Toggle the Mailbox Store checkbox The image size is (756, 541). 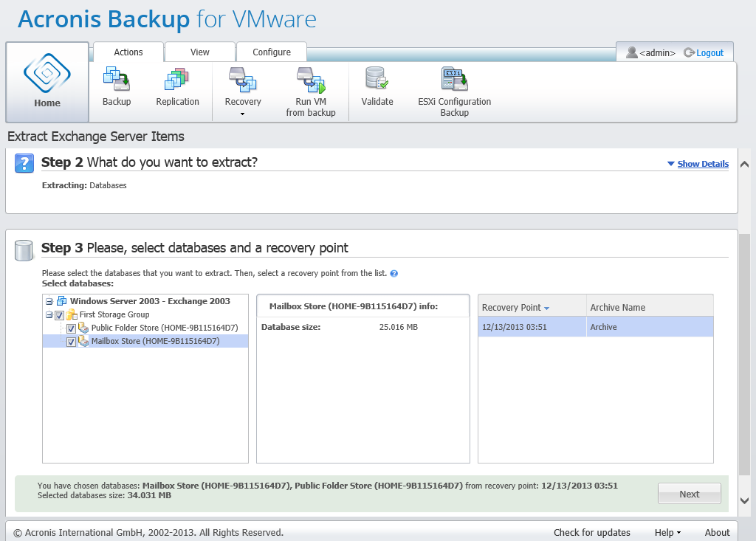coord(72,342)
